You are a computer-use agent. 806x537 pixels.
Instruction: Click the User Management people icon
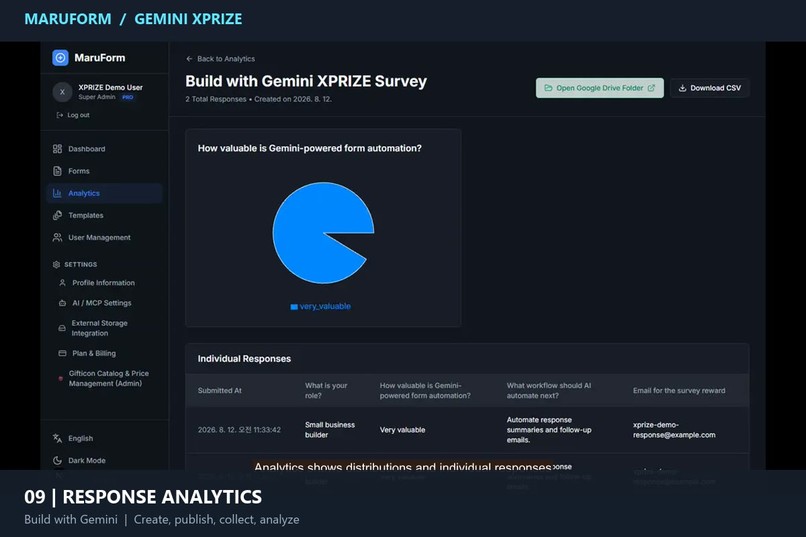point(57,237)
